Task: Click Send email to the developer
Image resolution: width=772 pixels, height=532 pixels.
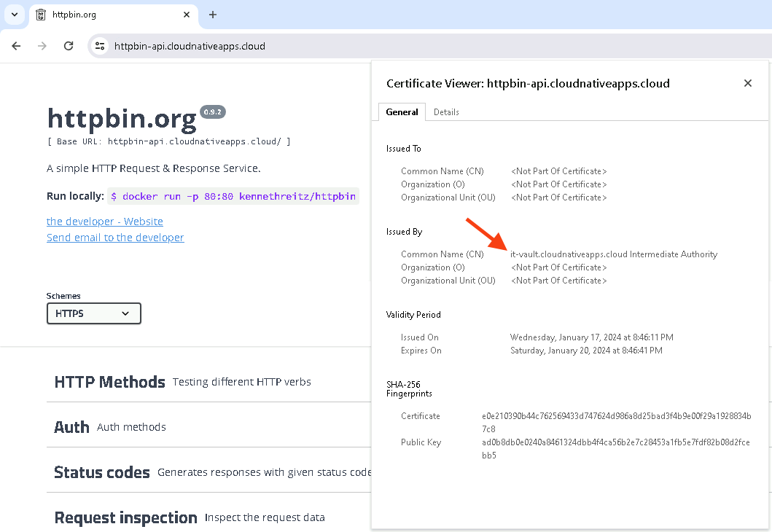Action: [x=115, y=237]
